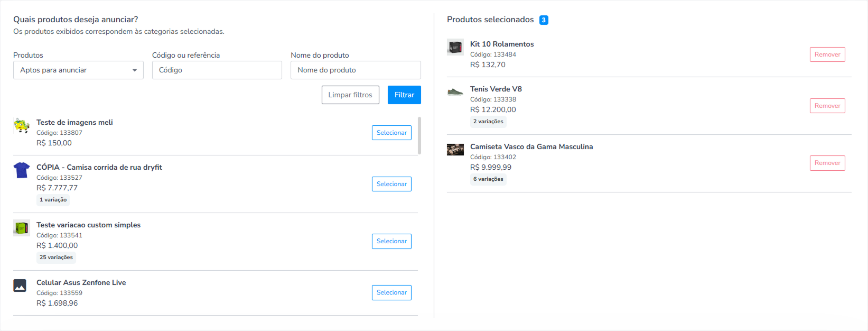Select the Celular Asus Zenfone Live product

391,292
